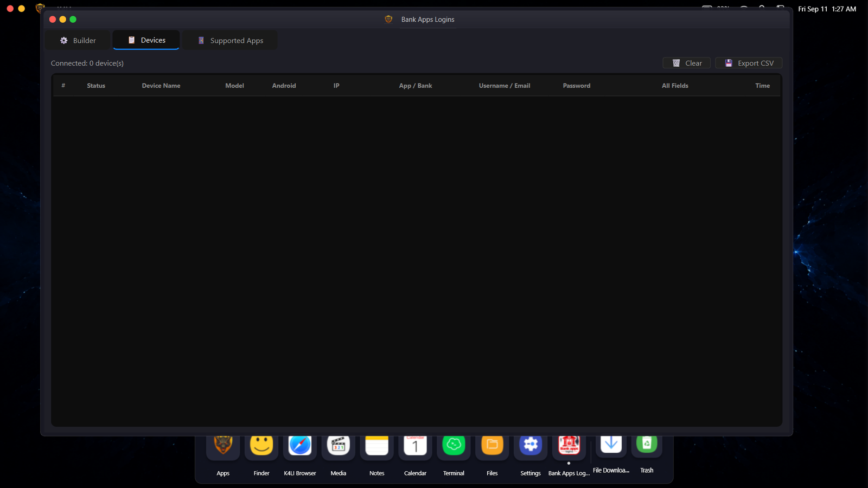Click the App / Bank column header
Viewport: 868px width, 488px height.
[x=416, y=86]
